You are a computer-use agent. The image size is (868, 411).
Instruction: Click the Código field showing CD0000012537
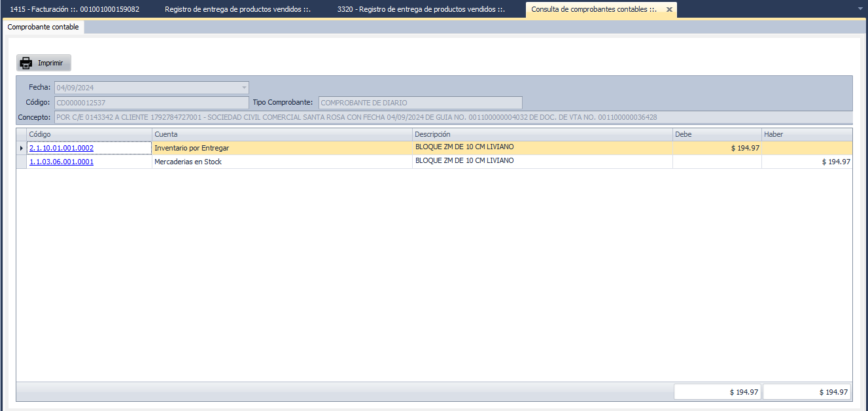click(x=152, y=103)
